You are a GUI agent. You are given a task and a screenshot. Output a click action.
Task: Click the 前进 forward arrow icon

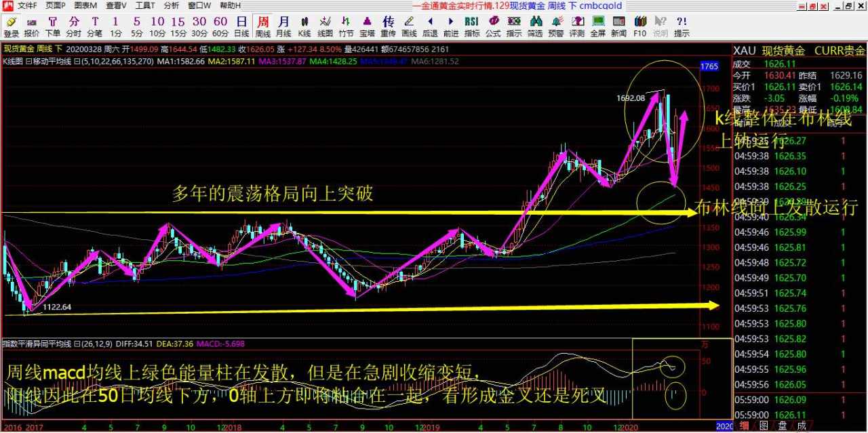click(451, 26)
